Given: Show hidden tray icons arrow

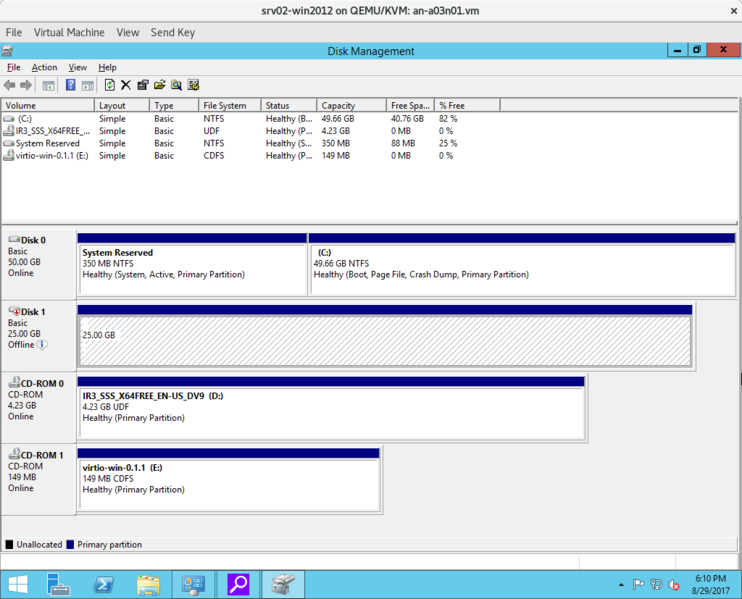Looking at the screenshot, I should click(x=621, y=585).
